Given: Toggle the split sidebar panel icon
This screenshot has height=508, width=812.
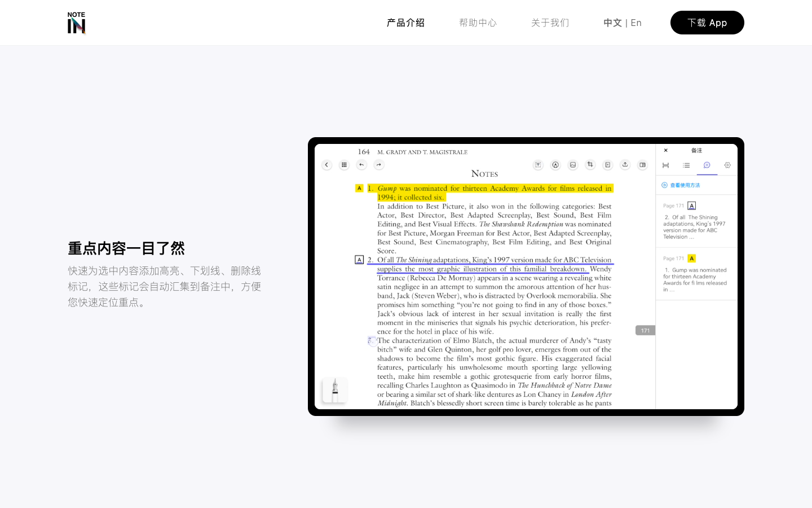Looking at the screenshot, I should click(x=642, y=165).
